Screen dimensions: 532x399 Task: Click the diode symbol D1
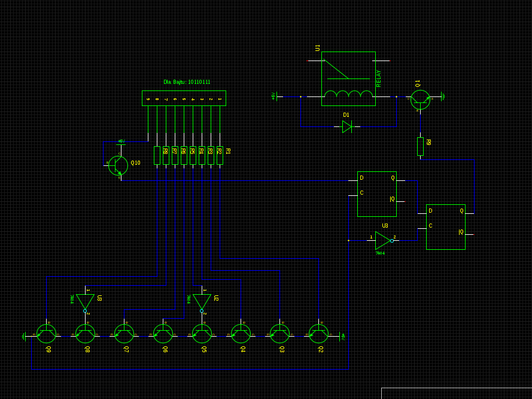click(346, 126)
